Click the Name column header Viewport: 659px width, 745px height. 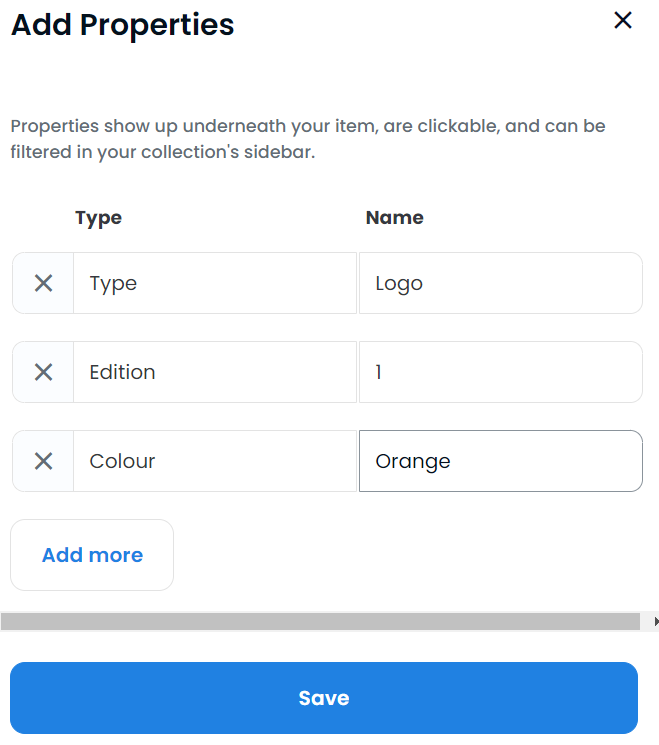tap(394, 217)
